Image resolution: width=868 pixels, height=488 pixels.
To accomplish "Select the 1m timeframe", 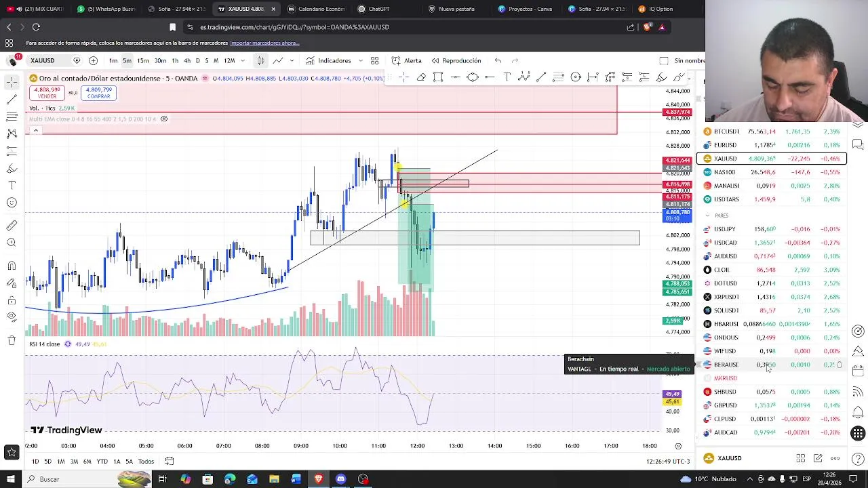I will [x=113, y=61].
